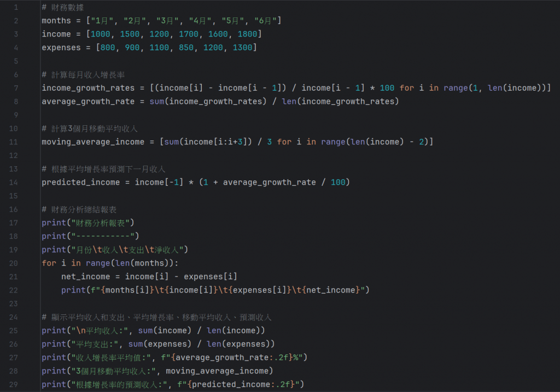Screen dimensions: 560x392
Task: Click the string "財務分析報表" on line 17
Action: point(101,223)
